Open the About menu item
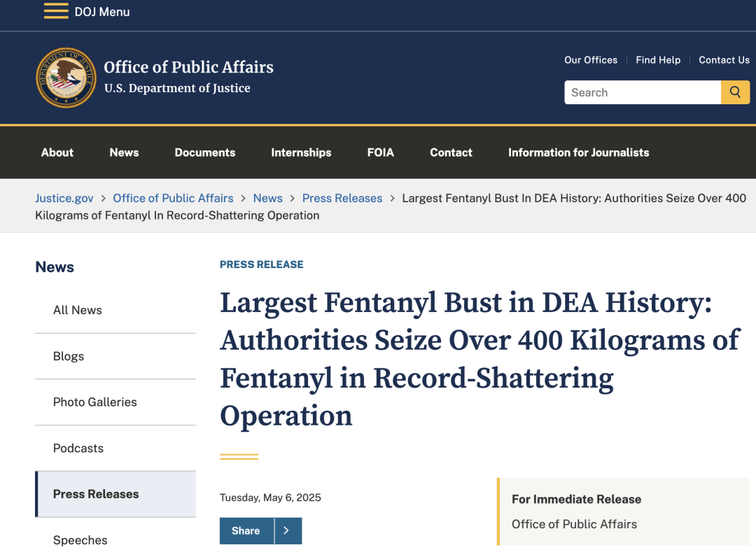The width and height of the screenshot is (756, 557). click(x=57, y=153)
